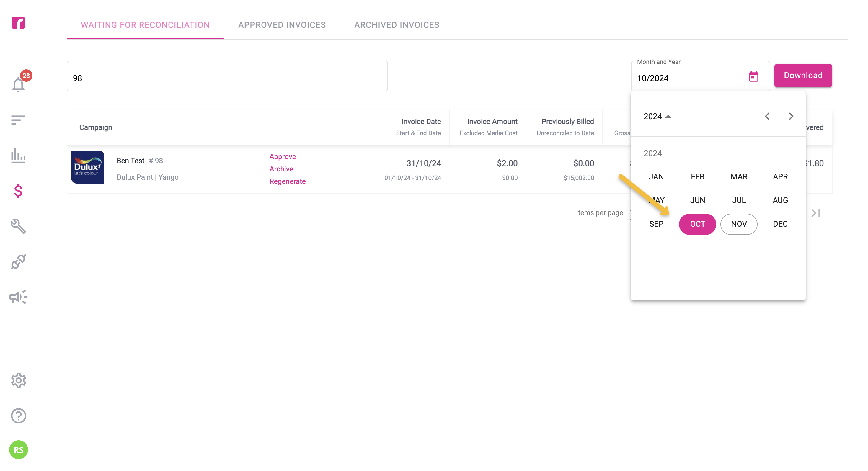Select the highlighted OCT month
The height and width of the screenshot is (471, 868).
coord(697,224)
